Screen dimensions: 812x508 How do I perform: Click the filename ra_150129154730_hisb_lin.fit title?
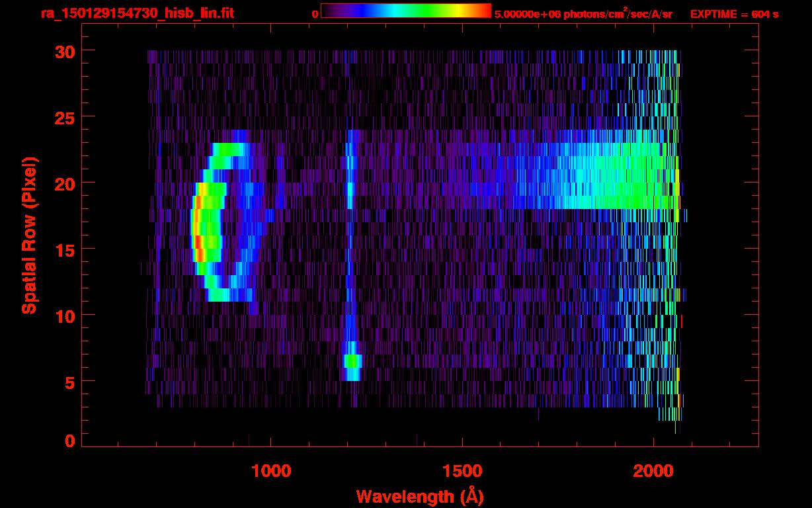136,13
